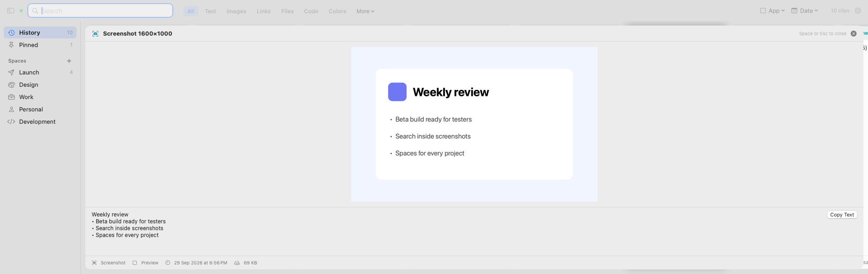This screenshot has height=274, width=868.
Task: Click extracted line "Spaces for every project"
Action: tap(127, 235)
